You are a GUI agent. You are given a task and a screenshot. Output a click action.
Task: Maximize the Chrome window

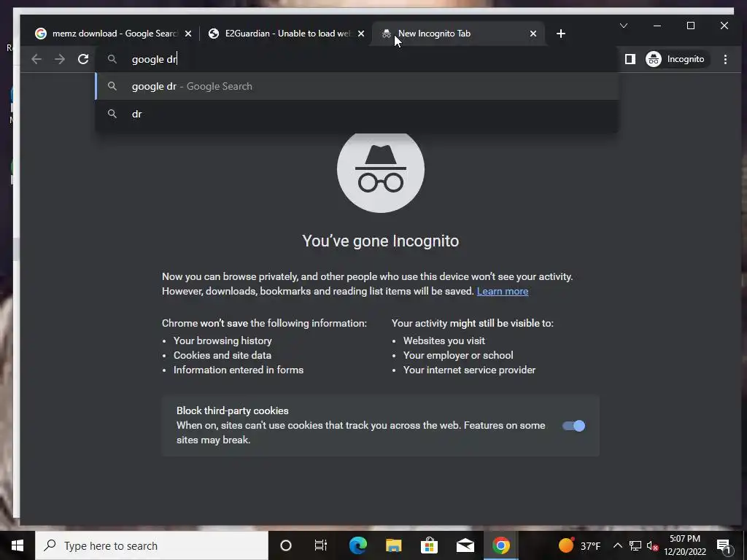(x=691, y=26)
